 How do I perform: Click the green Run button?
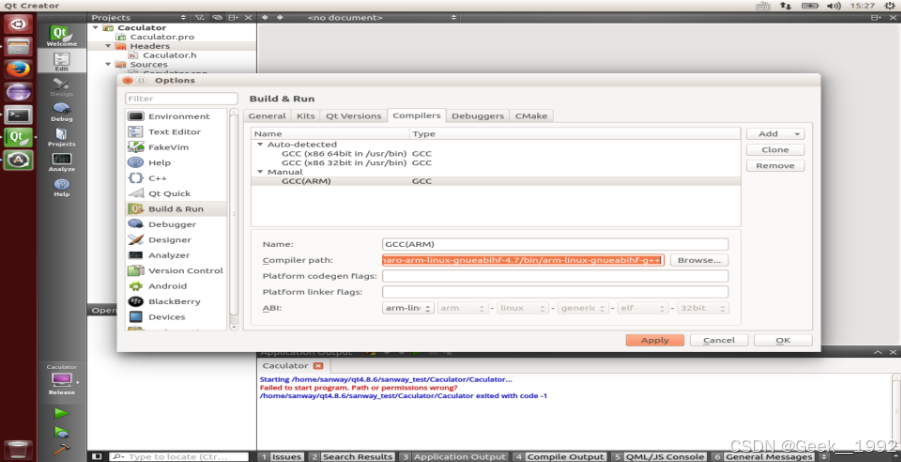point(61,413)
